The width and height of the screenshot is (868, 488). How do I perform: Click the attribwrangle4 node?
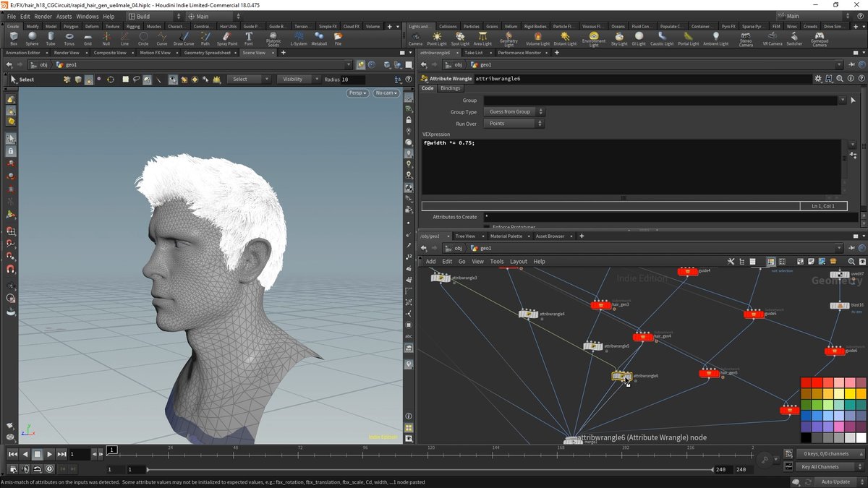(529, 314)
